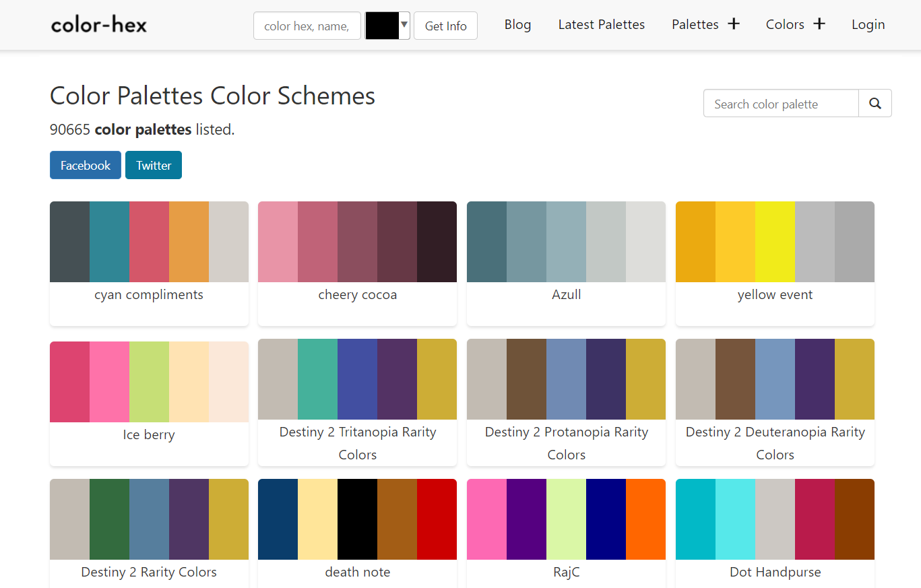This screenshot has width=921, height=588.
Task: Share via the Facebook button
Action: [x=85, y=165]
